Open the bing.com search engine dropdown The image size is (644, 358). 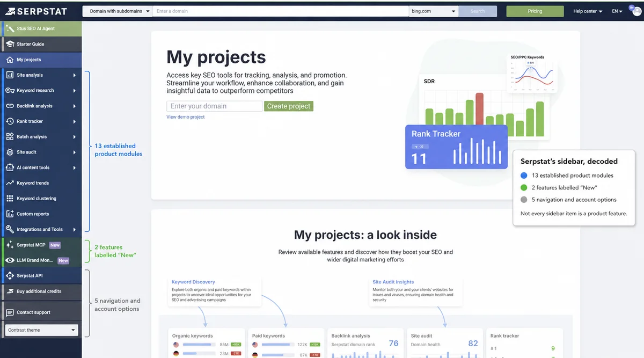coord(434,11)
